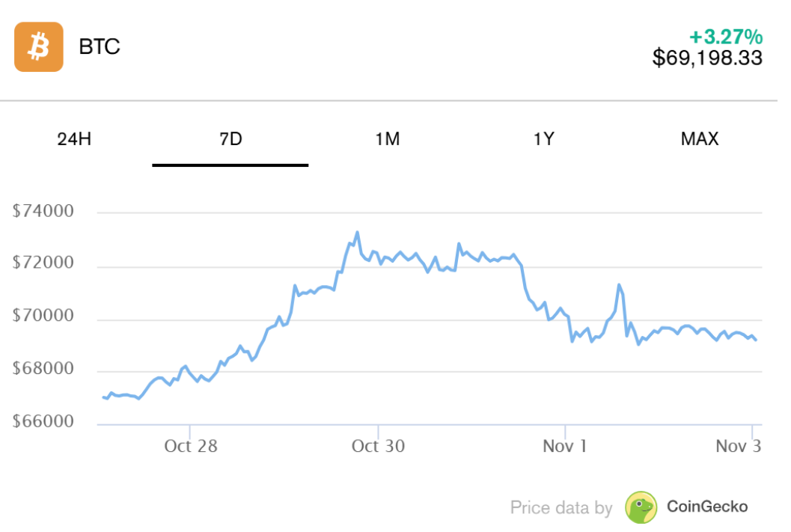Image resolution: width=791 pixels, height=532 pixels.
Task: Click the Bitcoin logo icon
Action: 38,47
